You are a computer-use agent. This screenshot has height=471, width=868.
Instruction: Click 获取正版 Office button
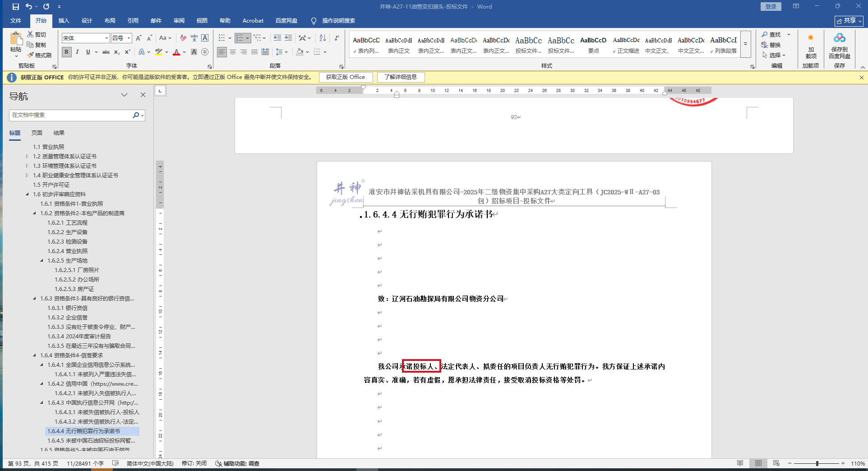[346, 77]
